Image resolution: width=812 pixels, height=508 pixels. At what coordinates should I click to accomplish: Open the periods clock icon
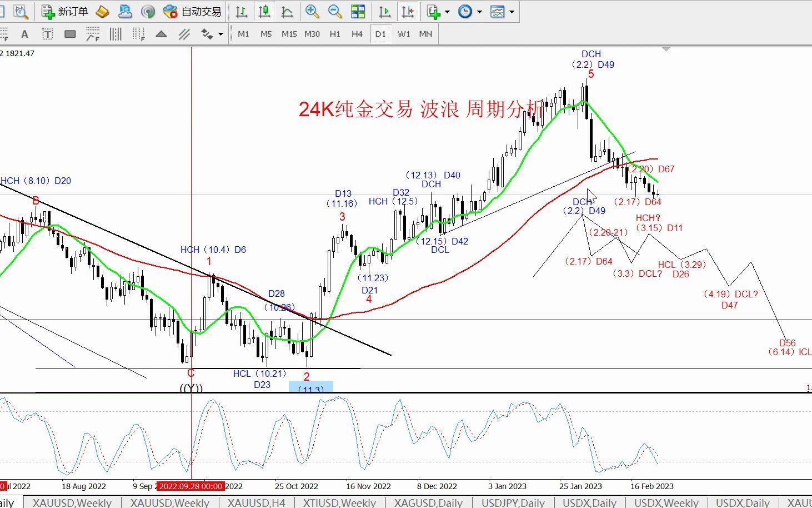click(x=465, y=11)
